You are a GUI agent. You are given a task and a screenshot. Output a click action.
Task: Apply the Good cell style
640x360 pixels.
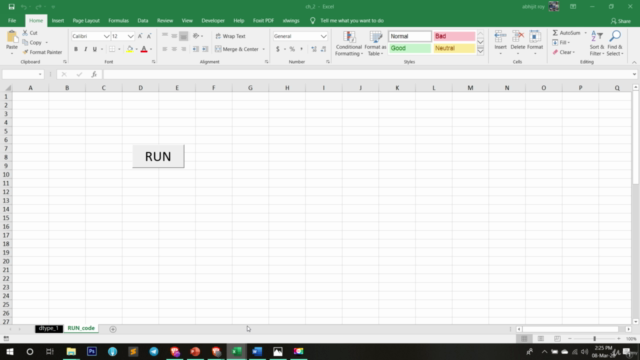coord(410,48)
